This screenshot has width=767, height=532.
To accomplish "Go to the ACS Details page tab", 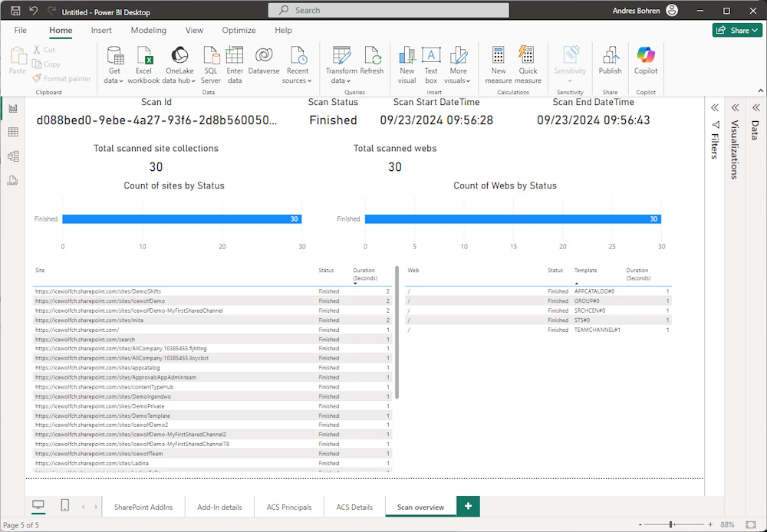I will click(354, 507).
